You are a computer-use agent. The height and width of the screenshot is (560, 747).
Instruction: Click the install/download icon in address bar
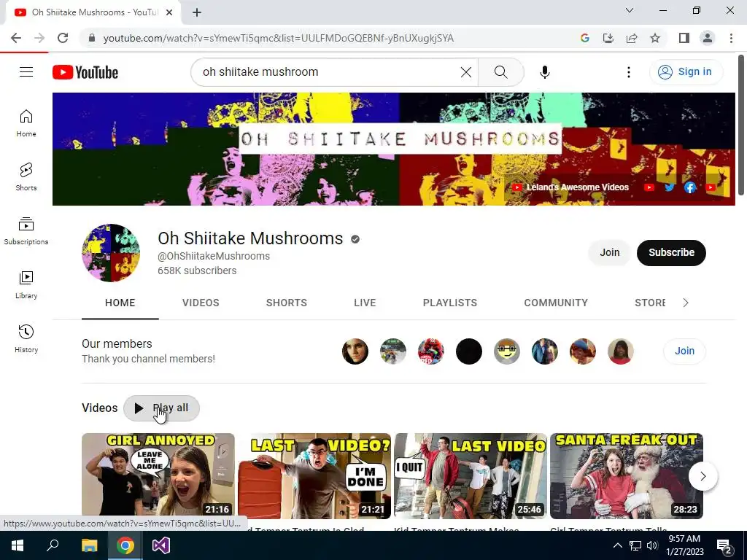608,38
